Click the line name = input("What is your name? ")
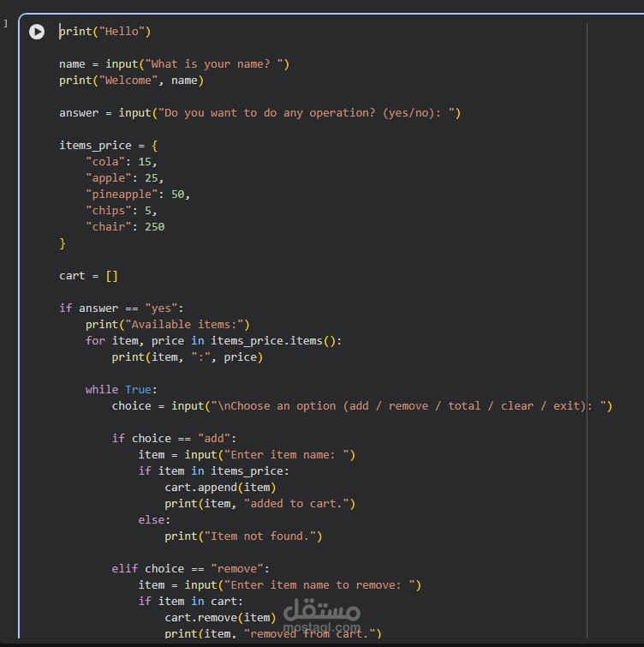 (175, 64)
